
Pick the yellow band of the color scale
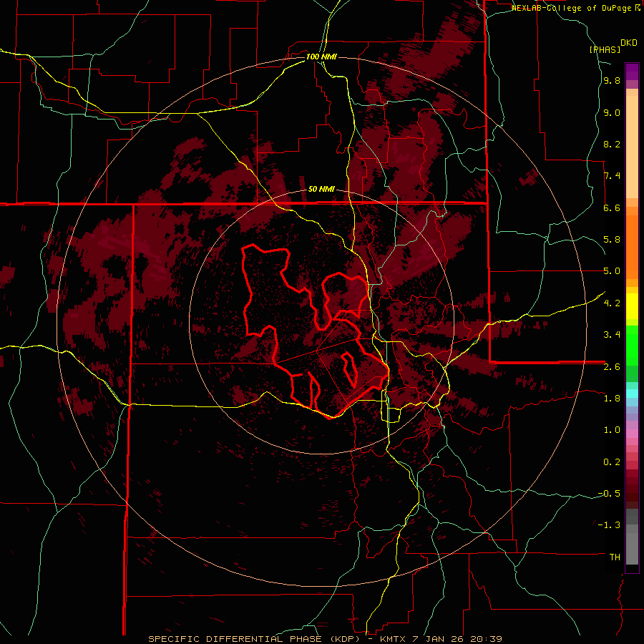click(x=632, y=306)
